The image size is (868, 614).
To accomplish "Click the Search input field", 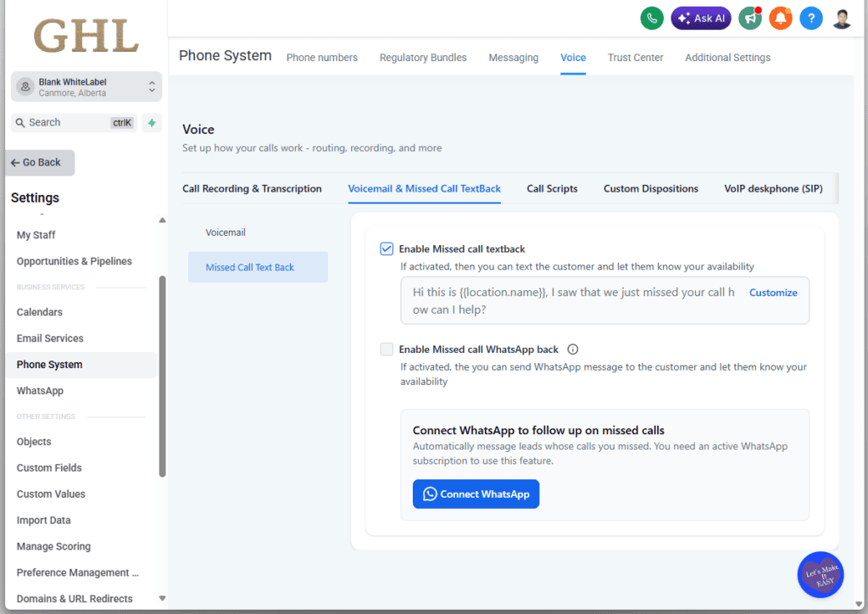I will 74,122.
